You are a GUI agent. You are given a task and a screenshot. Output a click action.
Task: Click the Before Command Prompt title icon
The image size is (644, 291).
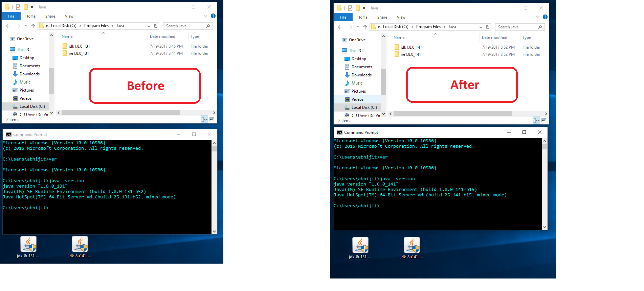9,135
